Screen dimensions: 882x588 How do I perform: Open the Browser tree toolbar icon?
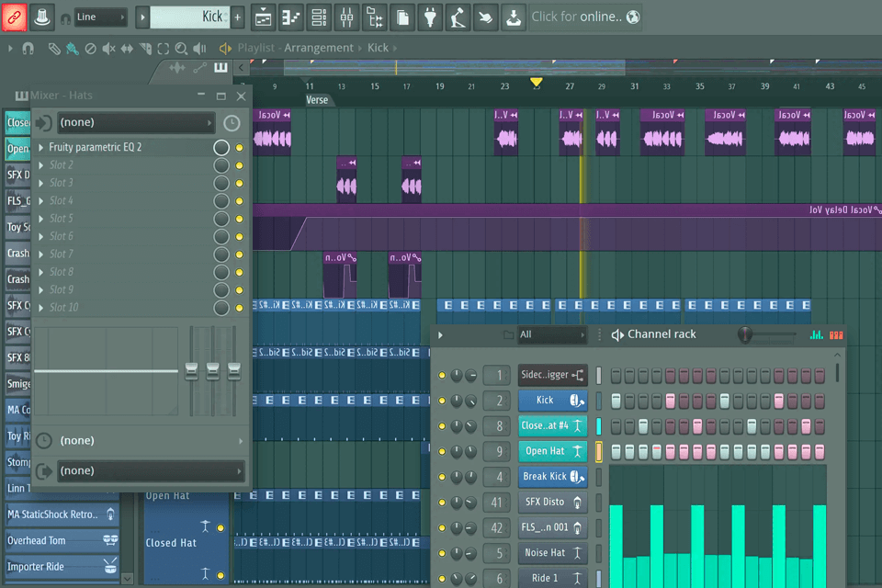pos(375,17)
